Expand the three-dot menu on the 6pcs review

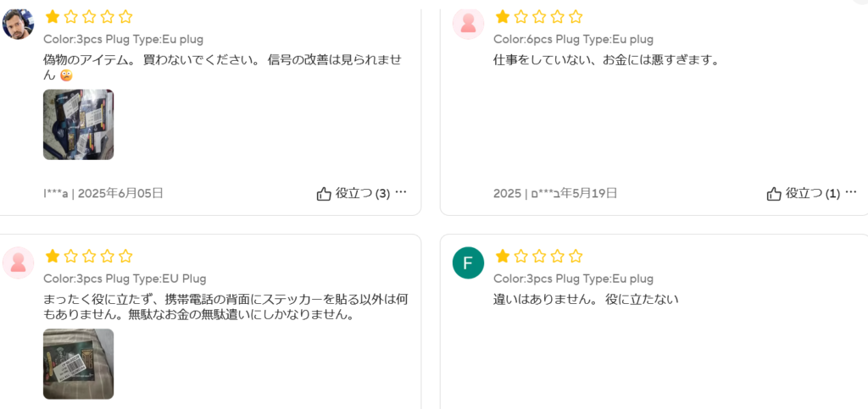pos(851,192)
